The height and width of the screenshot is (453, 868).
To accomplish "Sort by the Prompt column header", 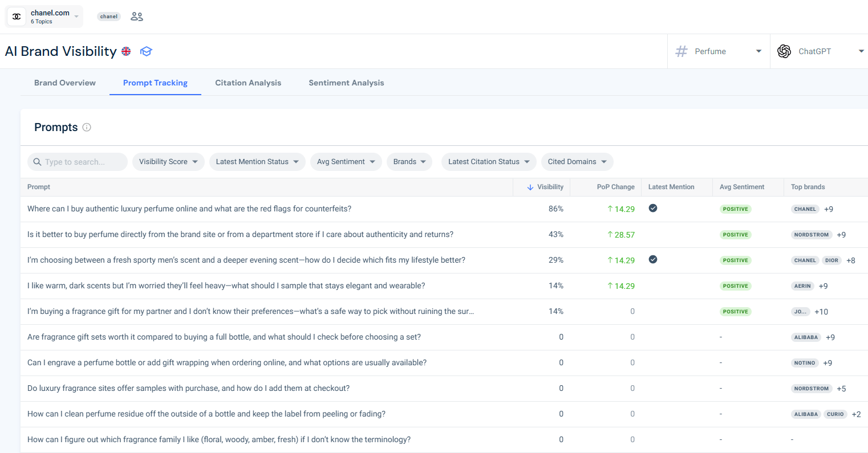I will pyautogui.click(x=39, y=187).
